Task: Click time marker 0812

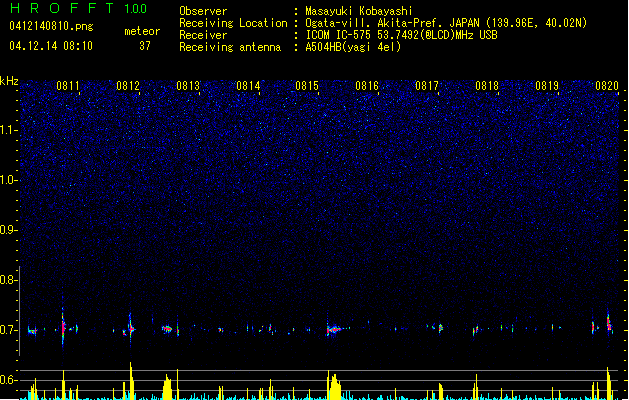Action: [x=128, y=86]
